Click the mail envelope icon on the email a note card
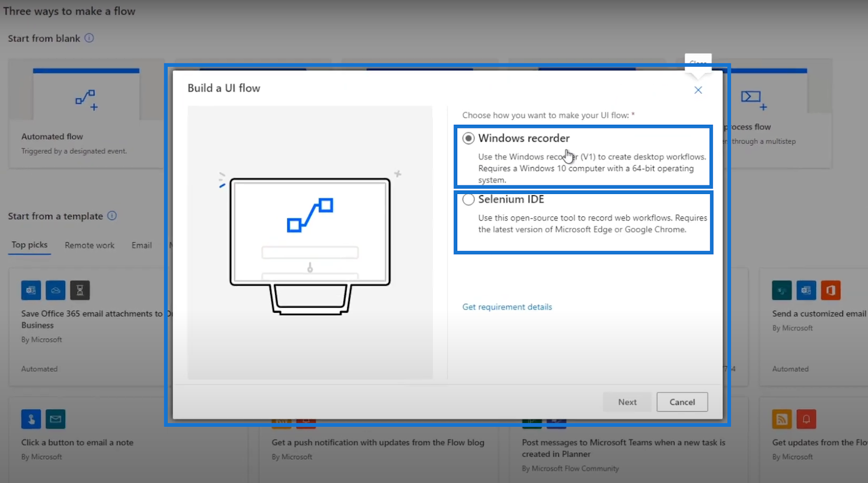This screenshot has height=483, width=868. click(55, 419)
